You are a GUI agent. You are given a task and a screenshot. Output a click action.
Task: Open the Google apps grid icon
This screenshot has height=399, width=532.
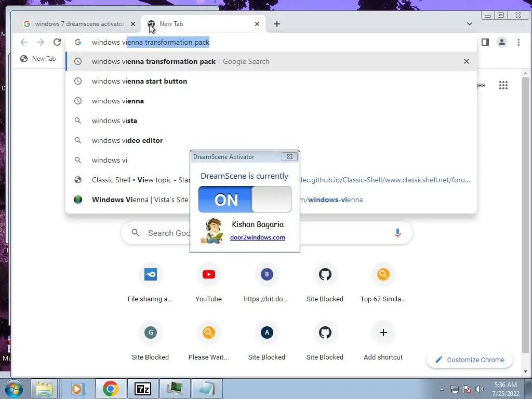503,85
